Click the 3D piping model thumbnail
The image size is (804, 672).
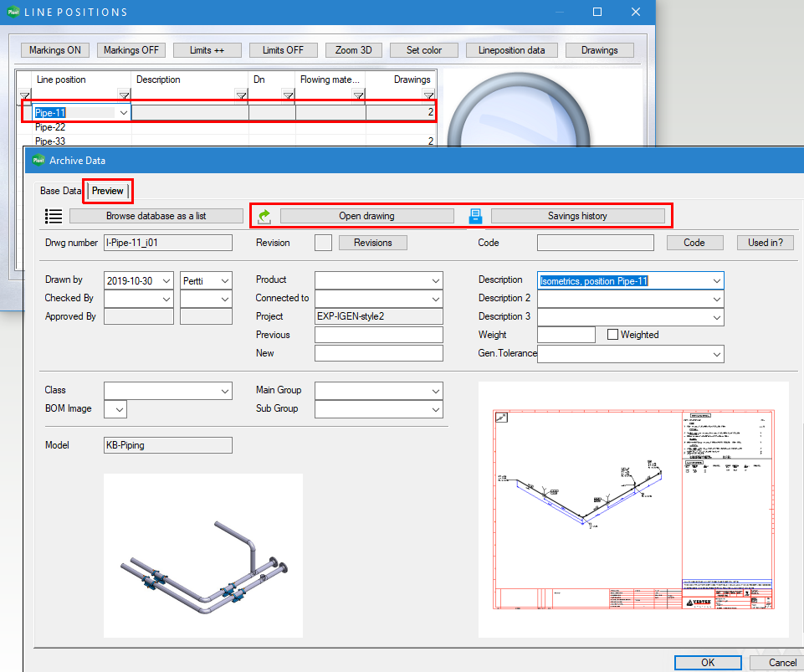(202, 555)
